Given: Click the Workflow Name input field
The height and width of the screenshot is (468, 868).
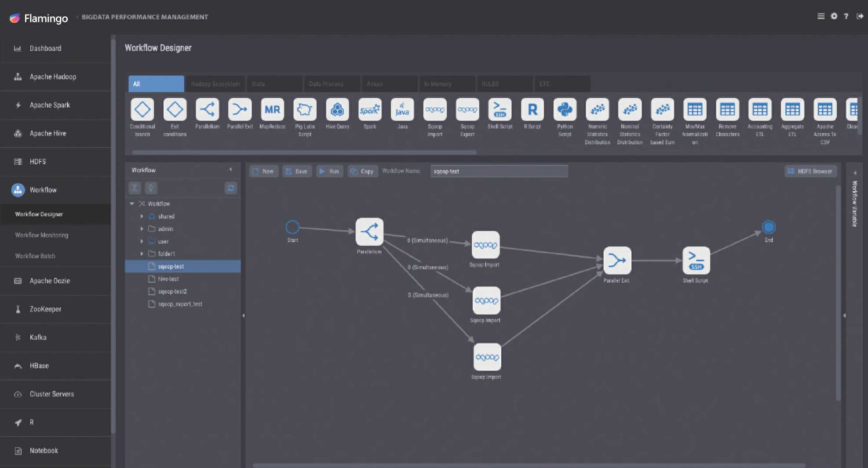Looking at the screenshot, I should (x=499, y=171).
